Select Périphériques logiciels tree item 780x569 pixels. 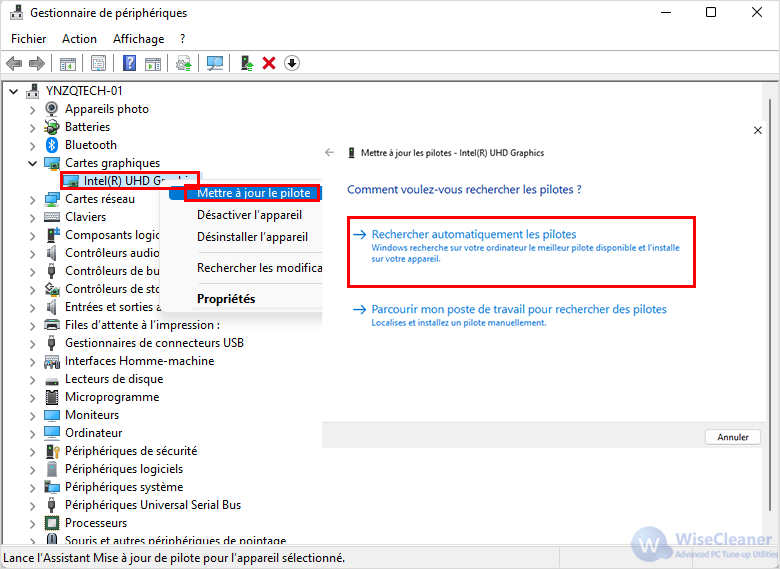point(124,469)
